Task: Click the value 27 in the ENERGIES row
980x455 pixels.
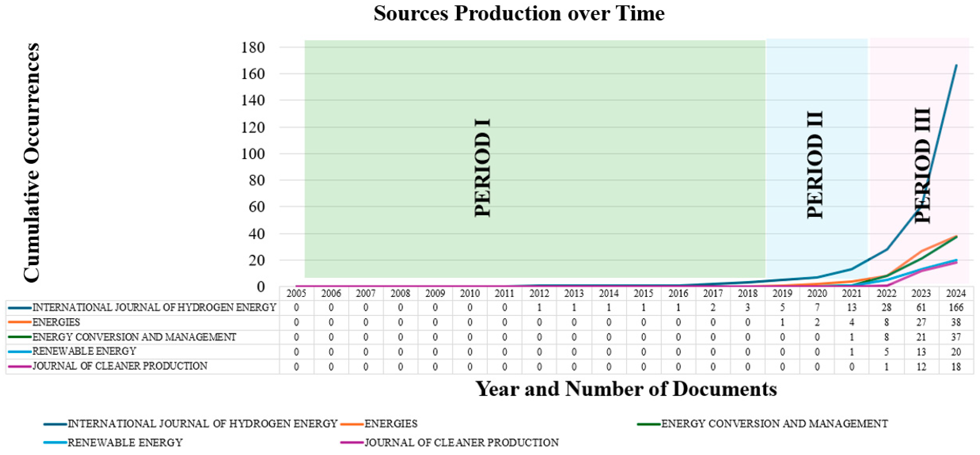Action: click(921, 323)
